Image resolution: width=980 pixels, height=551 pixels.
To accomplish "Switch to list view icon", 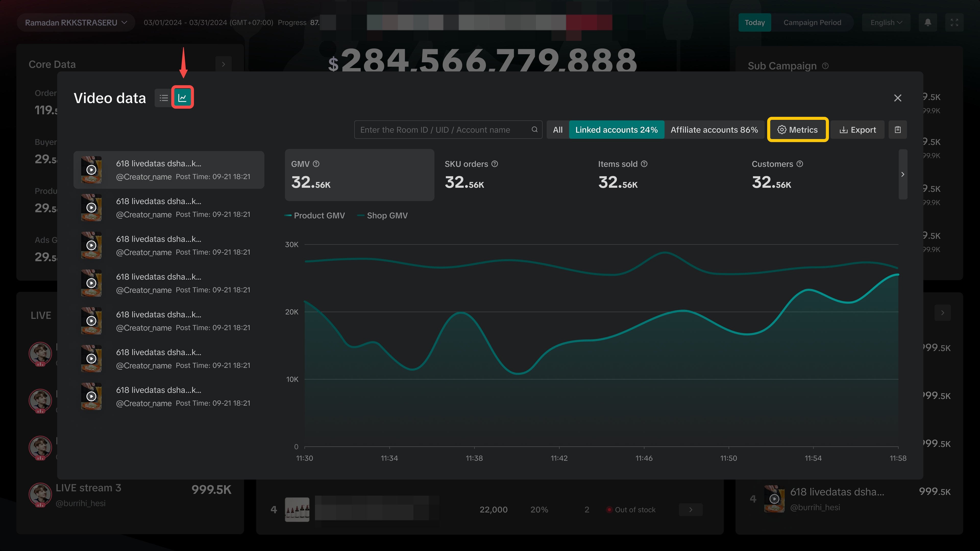I will pos(164,98).
